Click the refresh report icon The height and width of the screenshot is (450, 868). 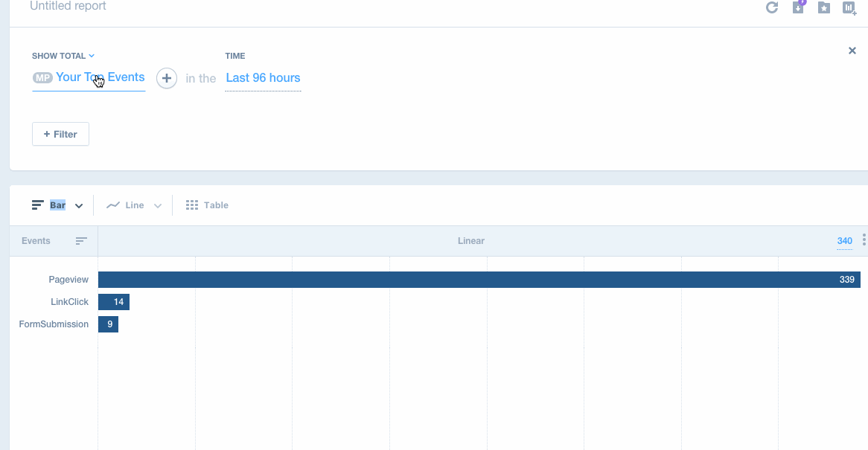772,7
